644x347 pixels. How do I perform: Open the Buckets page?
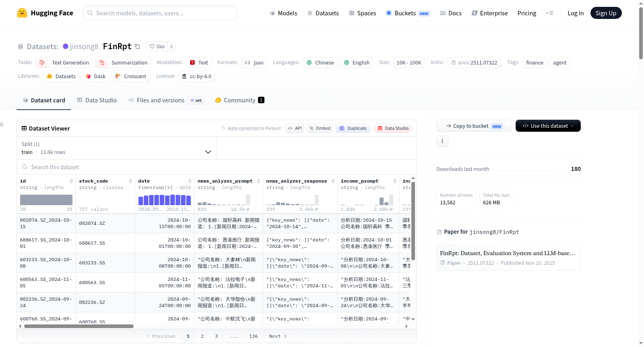click(x=408, y=13)
